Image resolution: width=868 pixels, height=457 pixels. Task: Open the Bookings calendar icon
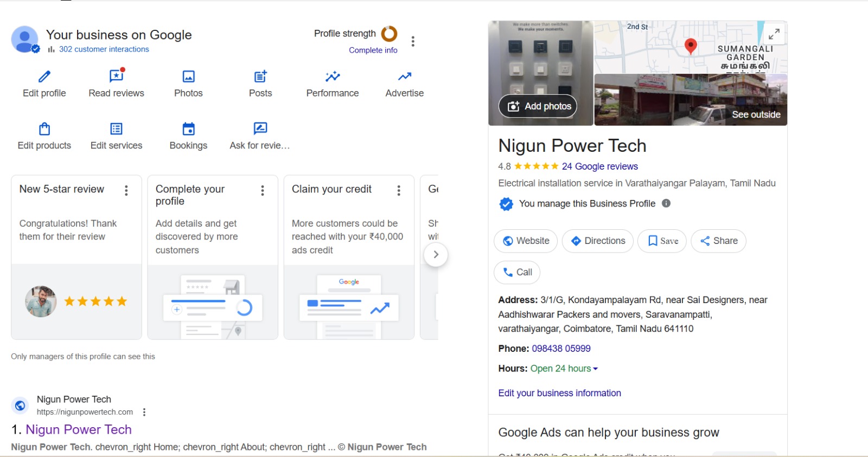click(188, 129)
